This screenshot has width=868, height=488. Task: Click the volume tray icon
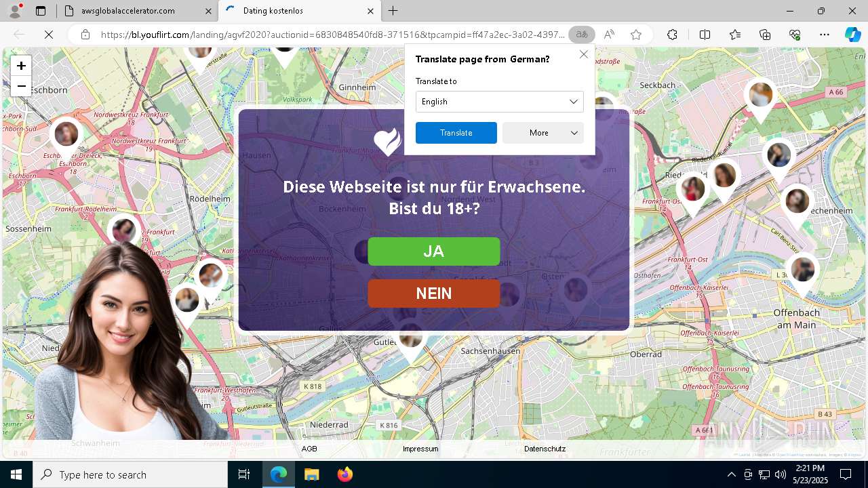780,474
